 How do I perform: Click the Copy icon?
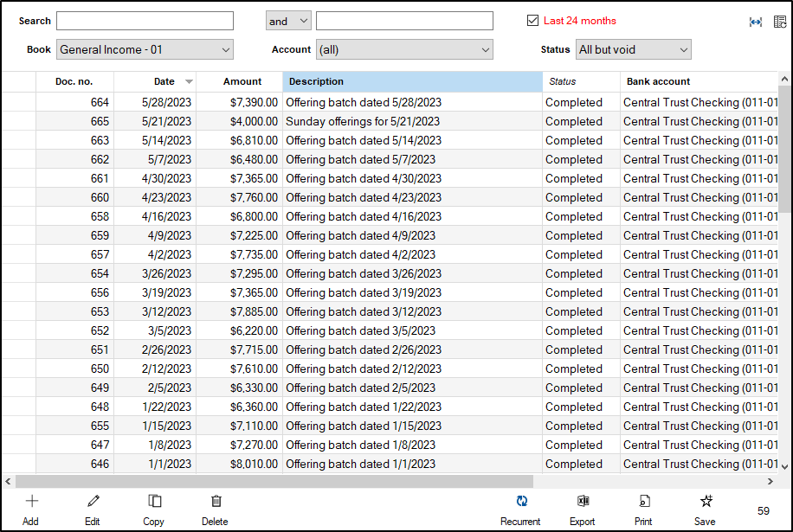154,502
